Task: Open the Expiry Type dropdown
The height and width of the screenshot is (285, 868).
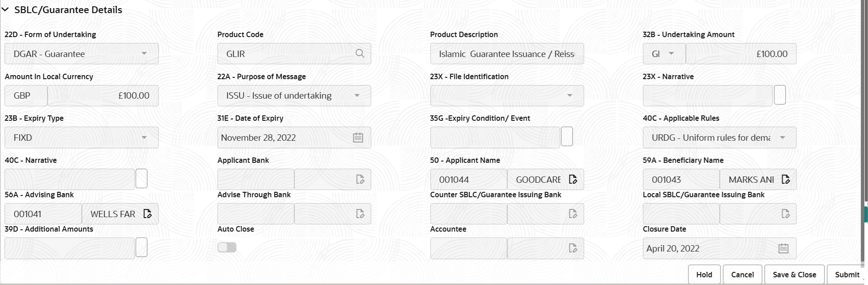Action: click(144, 138)
